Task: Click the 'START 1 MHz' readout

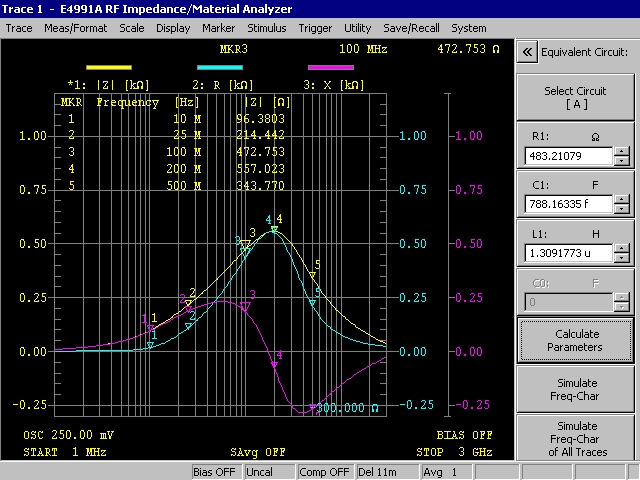Action: pyautogui.click(x=65, y=452)
